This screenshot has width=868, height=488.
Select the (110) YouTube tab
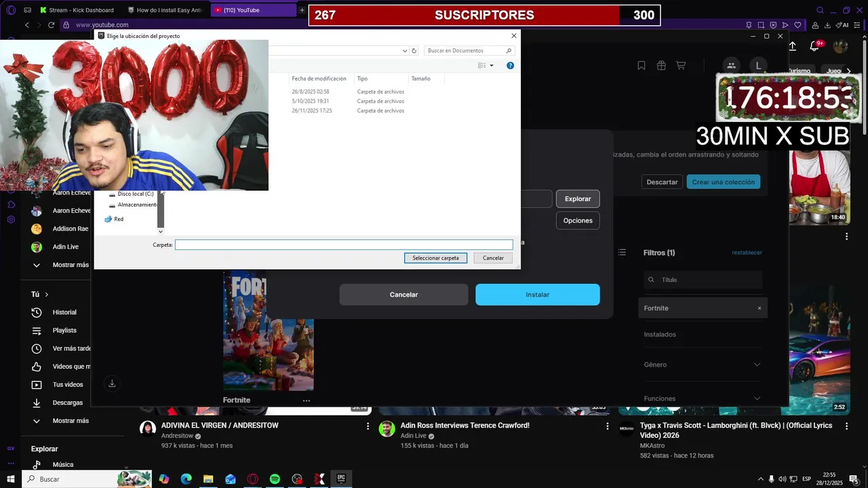click(253, 10)
